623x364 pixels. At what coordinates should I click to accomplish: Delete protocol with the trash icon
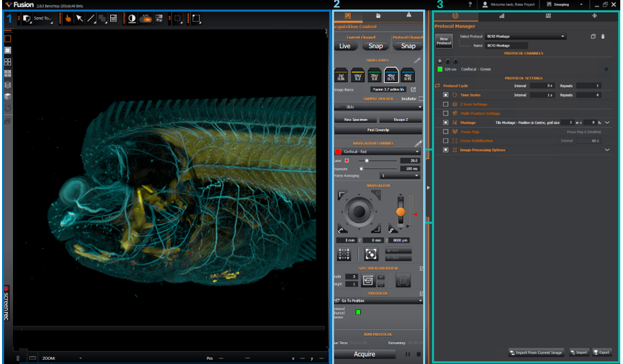(x=602, y=36)
